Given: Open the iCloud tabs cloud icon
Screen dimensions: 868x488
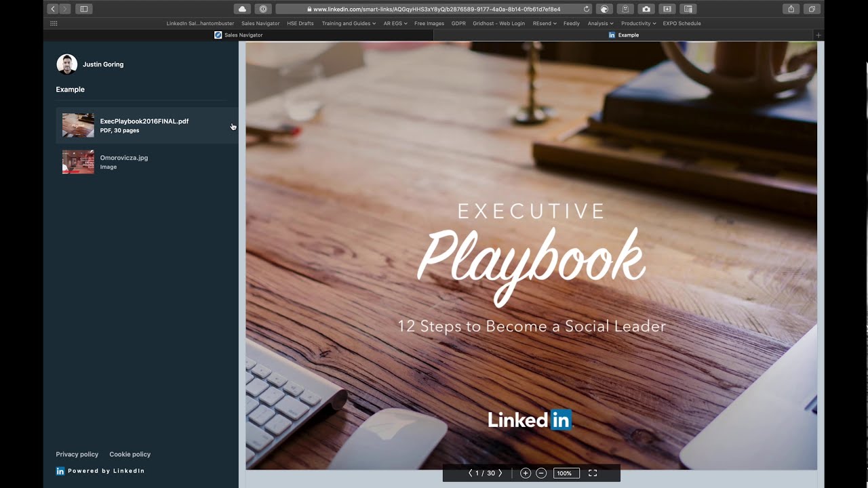Looking at the screenshot, I should 242,9.
